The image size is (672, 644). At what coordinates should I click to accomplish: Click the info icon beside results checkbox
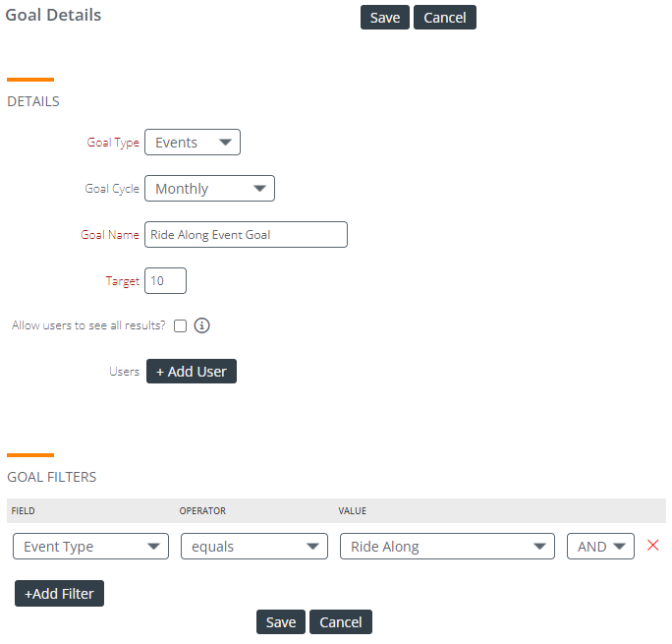click(201, 325)
